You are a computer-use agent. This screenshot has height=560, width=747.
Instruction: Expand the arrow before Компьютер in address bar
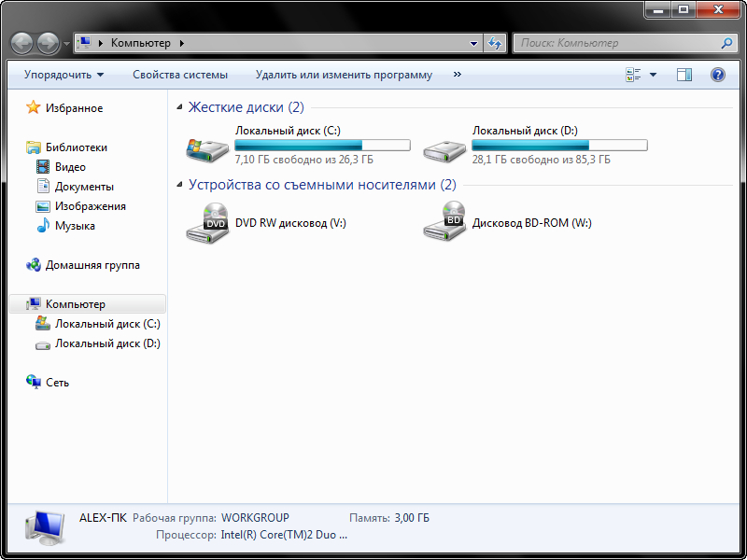click(101, 43)
